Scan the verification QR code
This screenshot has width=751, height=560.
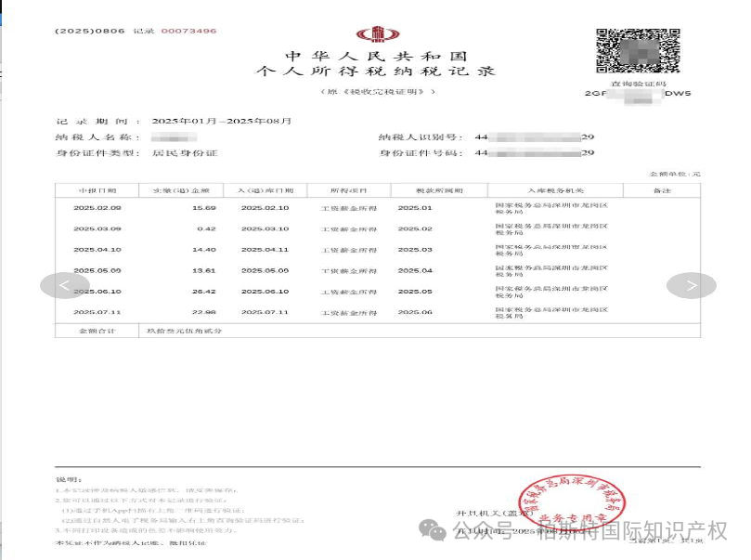coord(639,49)
